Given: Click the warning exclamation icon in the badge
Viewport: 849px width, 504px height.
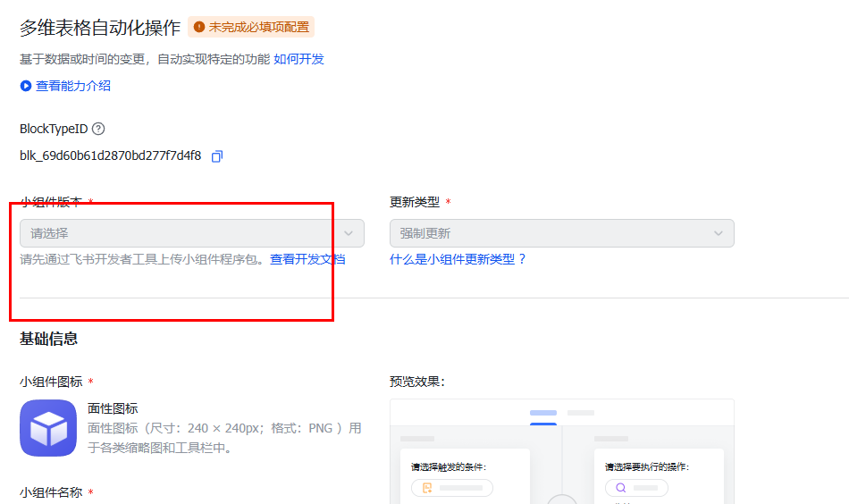Looking at the screenshot, I should coord(199,27).
